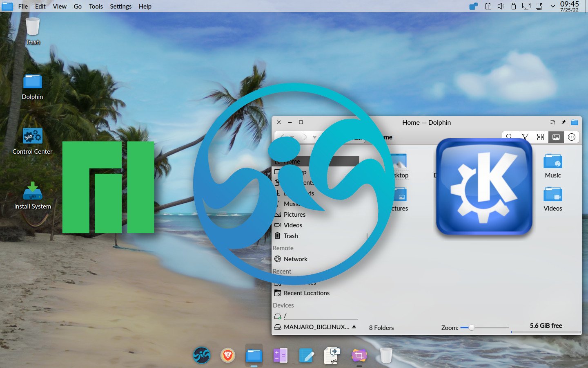Launch the Install System desktop icon
Viewport: 588px width, 368px height.
click(33, 196)
